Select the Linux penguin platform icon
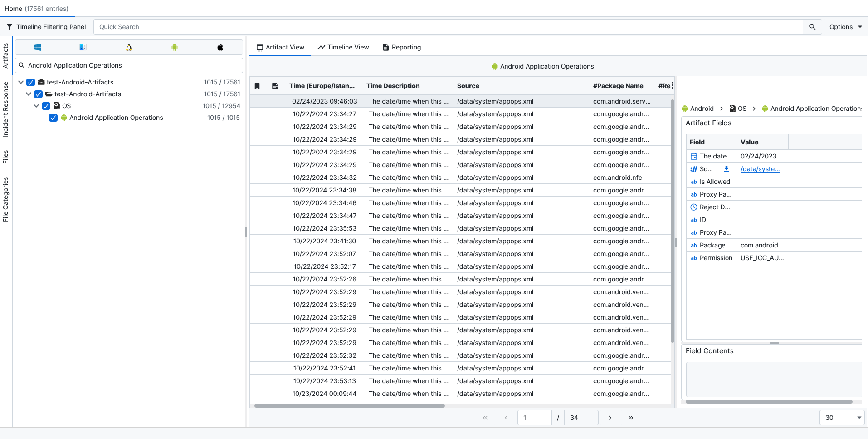Screen dimensions: 868x439 [x=129, y=47]
